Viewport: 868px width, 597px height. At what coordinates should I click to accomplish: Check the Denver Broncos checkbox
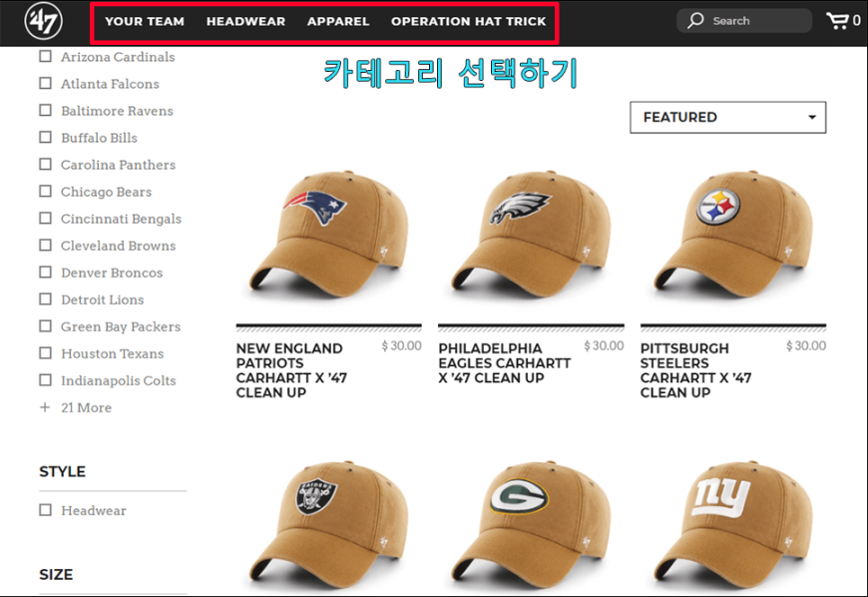click(45, 273)
